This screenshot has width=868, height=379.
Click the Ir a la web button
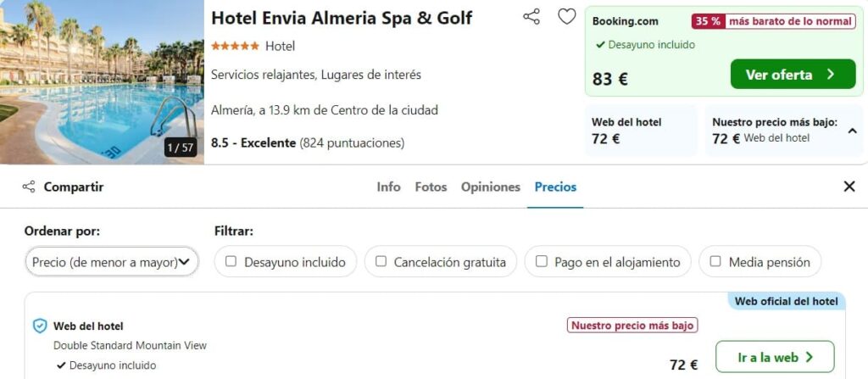coord(775,357)
